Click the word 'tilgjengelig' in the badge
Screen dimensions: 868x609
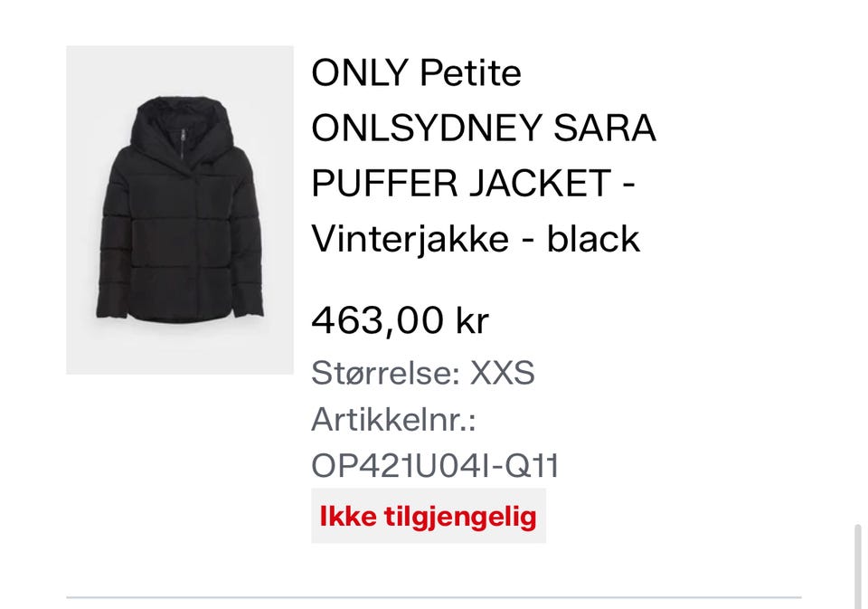460,517
